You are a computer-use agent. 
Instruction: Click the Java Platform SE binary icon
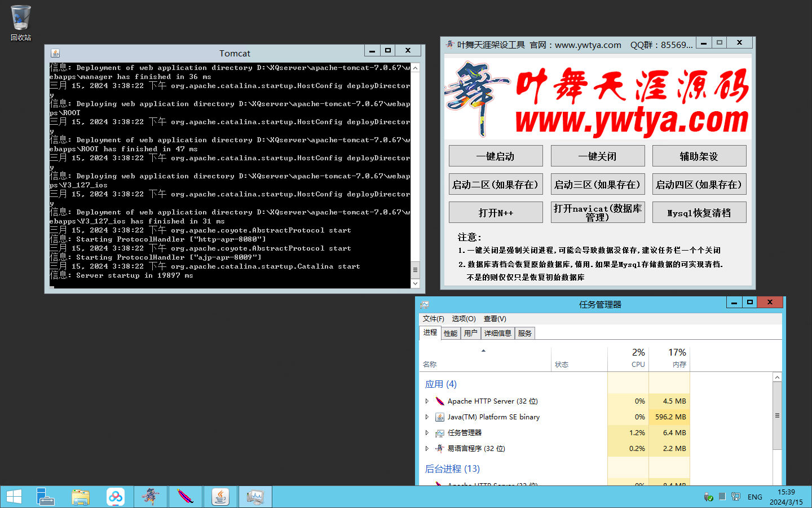click(x=440, y=417)
